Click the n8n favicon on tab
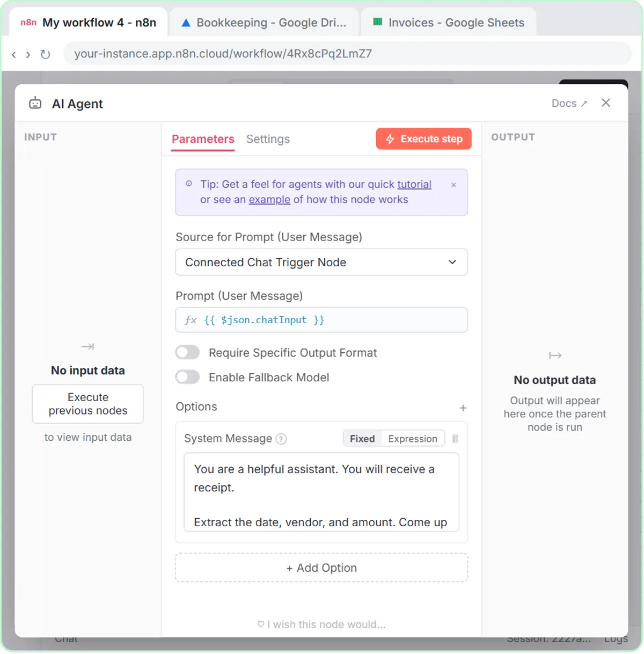This screenshot has width=644, height=654. tap(28, 23)
